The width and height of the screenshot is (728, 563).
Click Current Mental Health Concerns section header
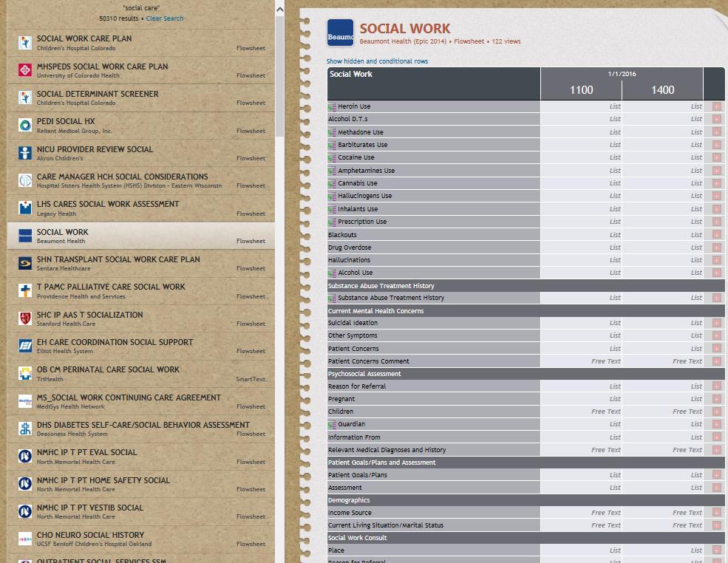[525, 310]
